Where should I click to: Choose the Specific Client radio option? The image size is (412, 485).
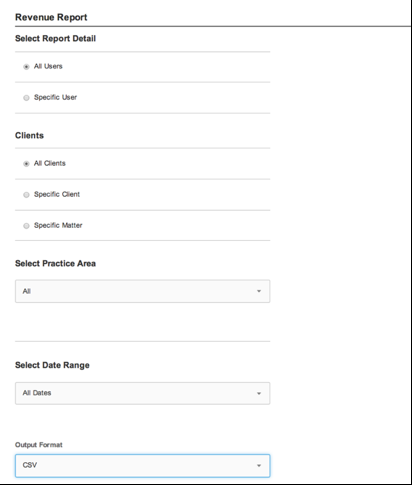[x=26, y=195]
